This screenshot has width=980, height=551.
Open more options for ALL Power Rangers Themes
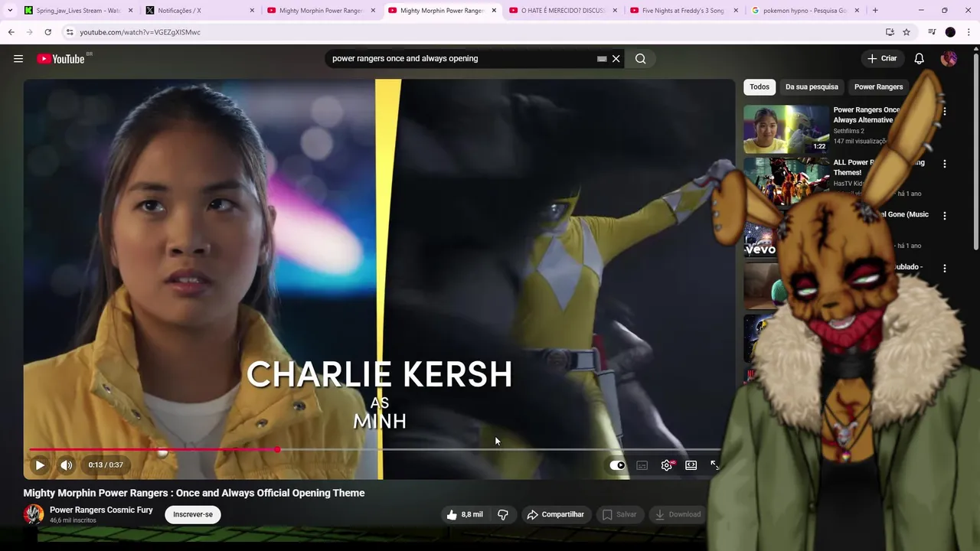tap(944, 164)
